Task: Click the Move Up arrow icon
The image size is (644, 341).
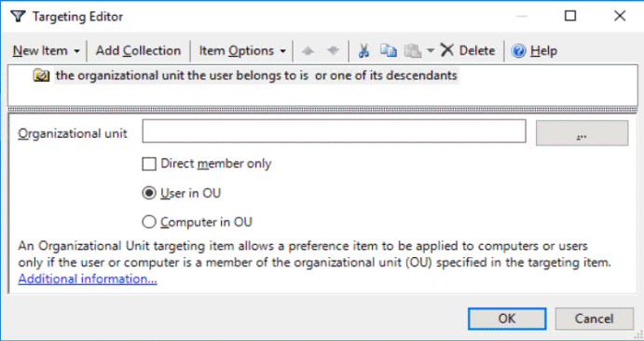Action: tap(308, 51)
